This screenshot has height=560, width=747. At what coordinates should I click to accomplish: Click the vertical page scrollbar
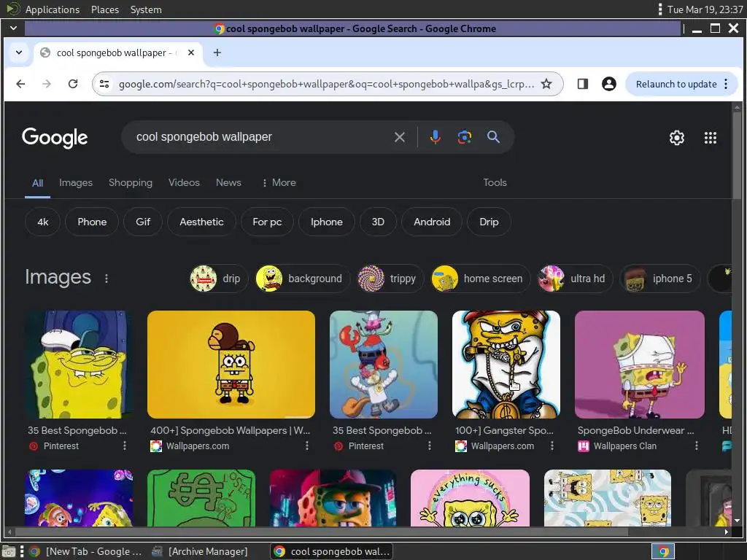737,155
